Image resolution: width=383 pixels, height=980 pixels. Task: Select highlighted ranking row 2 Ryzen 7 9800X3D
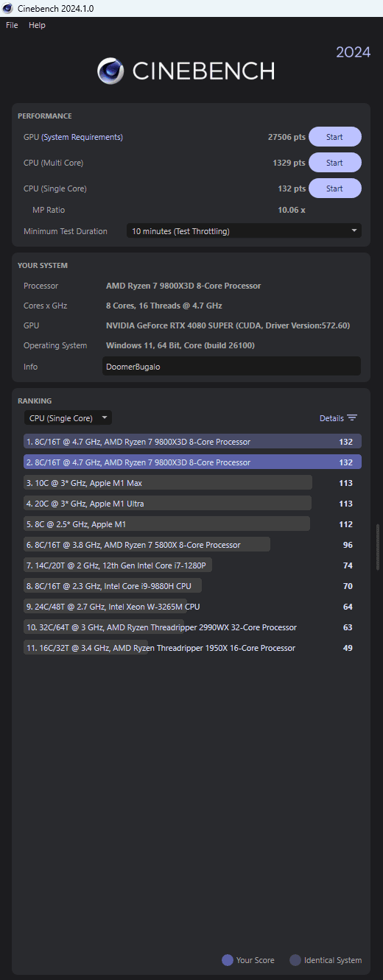click(192, 462)
